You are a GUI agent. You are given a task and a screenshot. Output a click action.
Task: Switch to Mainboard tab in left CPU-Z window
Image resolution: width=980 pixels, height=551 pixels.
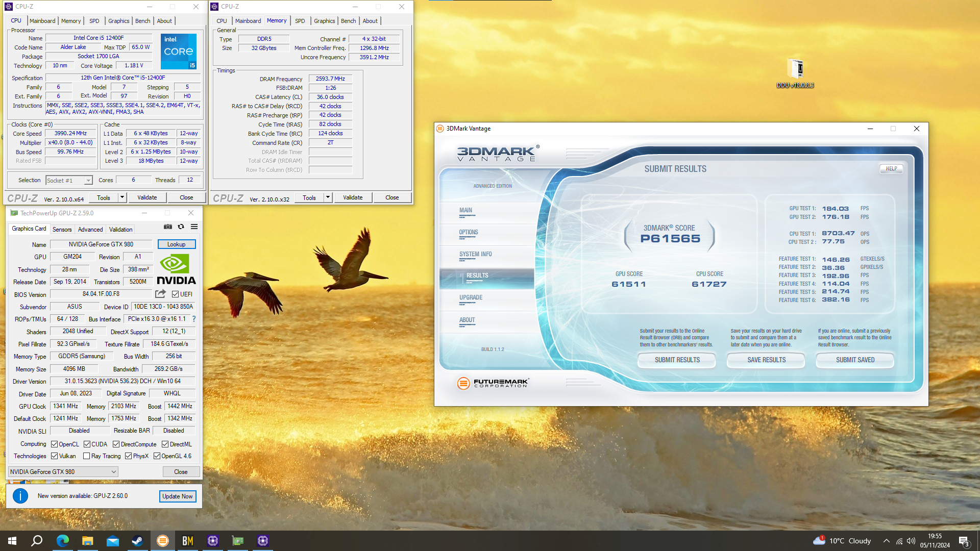click(42, 21)
